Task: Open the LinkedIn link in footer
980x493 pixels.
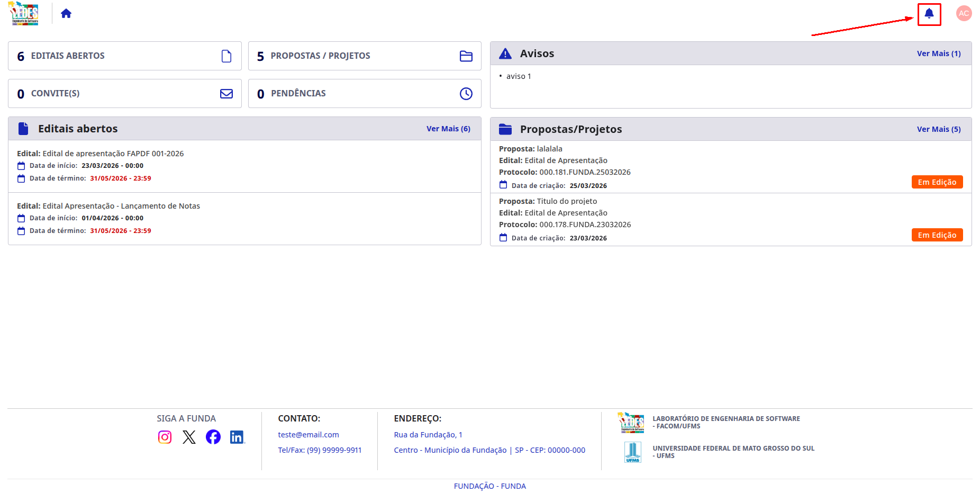Action: (x=237, y=437)
